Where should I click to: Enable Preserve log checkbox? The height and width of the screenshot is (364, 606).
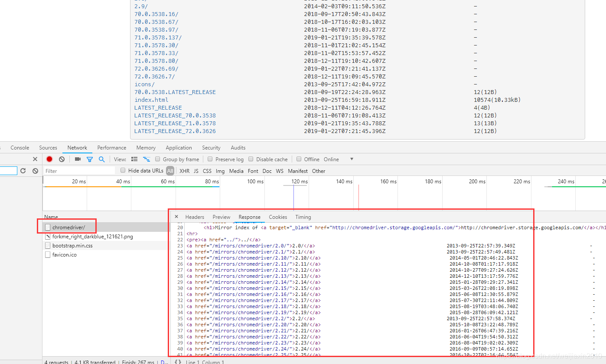pos(210,159)
